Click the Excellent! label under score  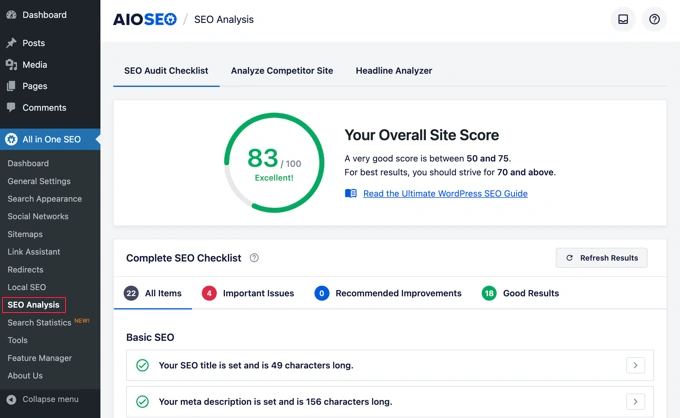point(274,178)
